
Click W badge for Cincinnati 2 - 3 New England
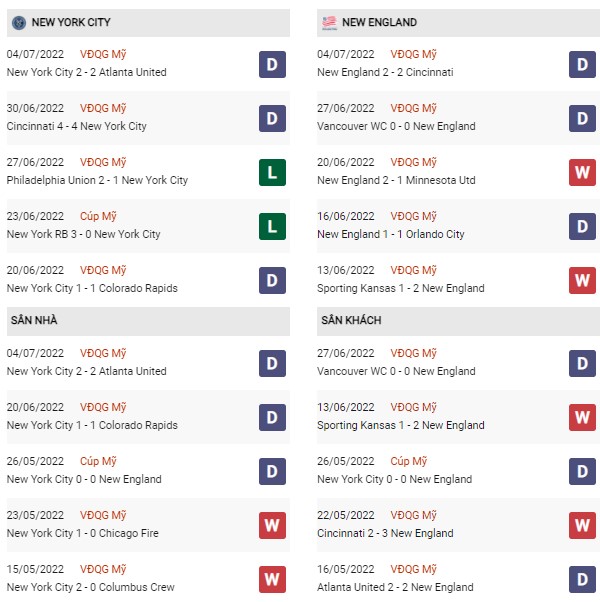coord(582,525)
